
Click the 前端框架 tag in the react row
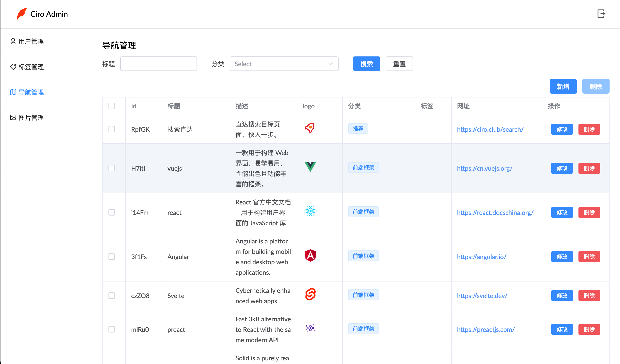pyautogui.click(x=363, y=212)
